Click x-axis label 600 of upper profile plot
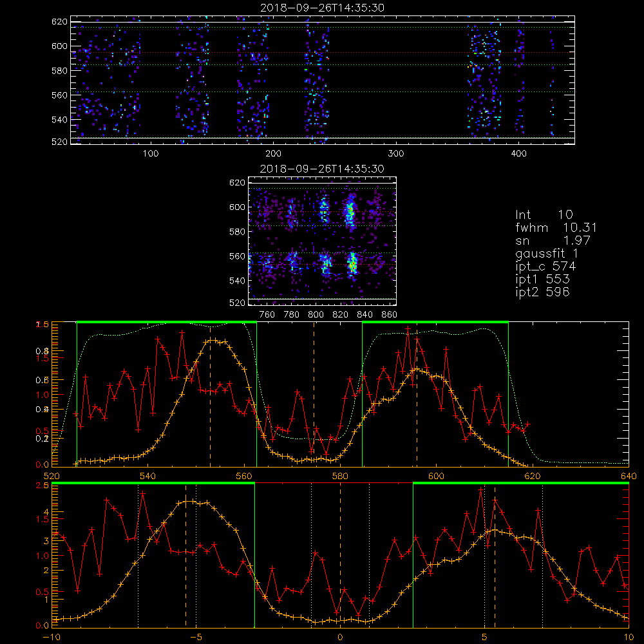 pyautogui.click(x=436, y=476)
